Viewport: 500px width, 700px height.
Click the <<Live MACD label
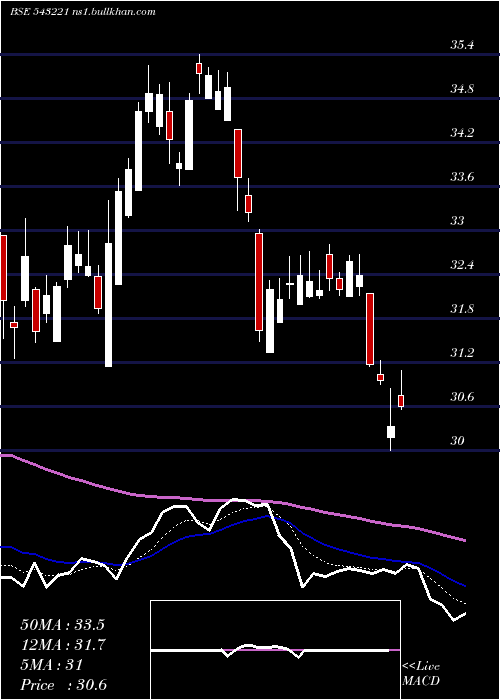coord(421,673)
